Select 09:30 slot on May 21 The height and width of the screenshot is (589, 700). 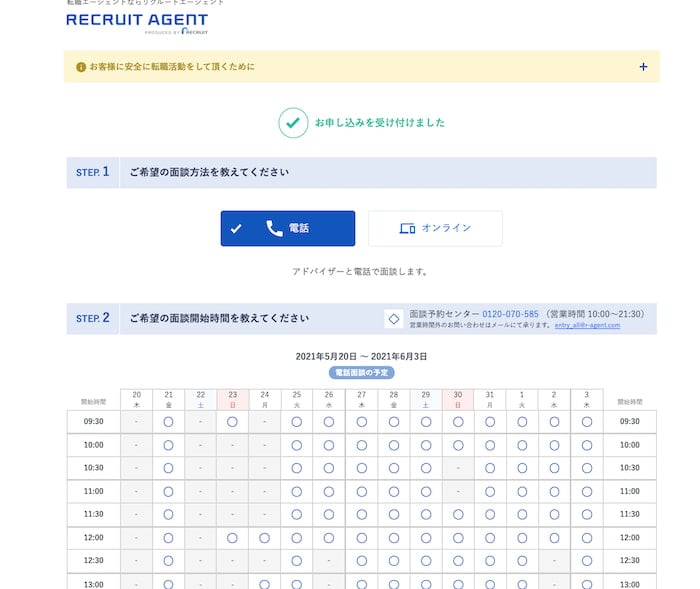(x=168, y=422)
